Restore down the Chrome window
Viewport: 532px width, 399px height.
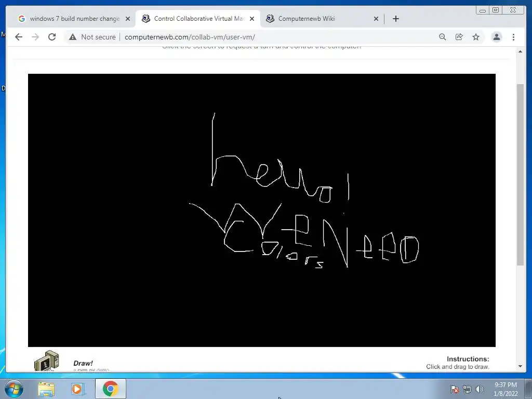496,10
